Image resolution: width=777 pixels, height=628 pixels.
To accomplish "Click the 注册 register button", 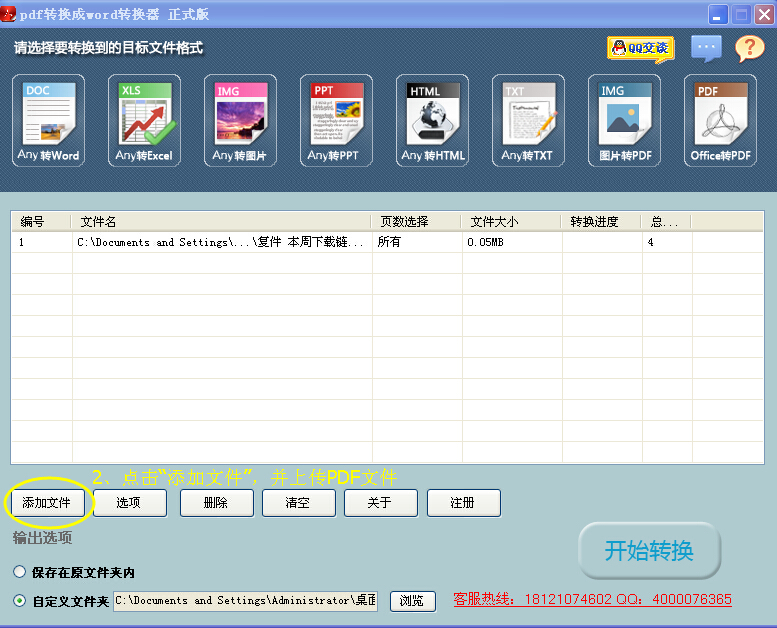I will [463, 503].
